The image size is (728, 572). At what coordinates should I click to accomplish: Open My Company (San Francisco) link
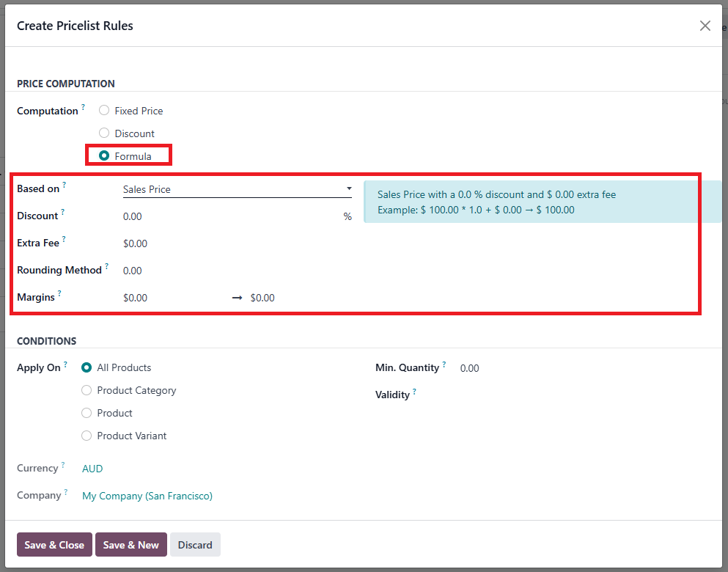tap(147, 496)
